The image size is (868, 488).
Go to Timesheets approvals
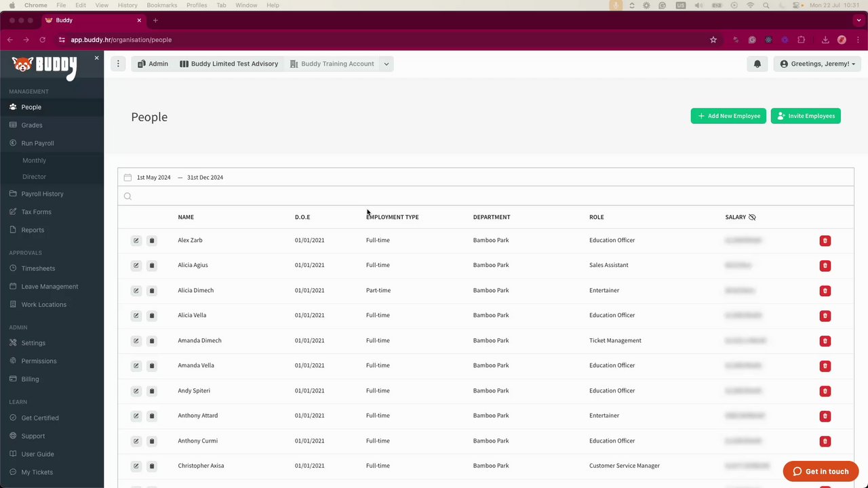[x=38, y=268]
